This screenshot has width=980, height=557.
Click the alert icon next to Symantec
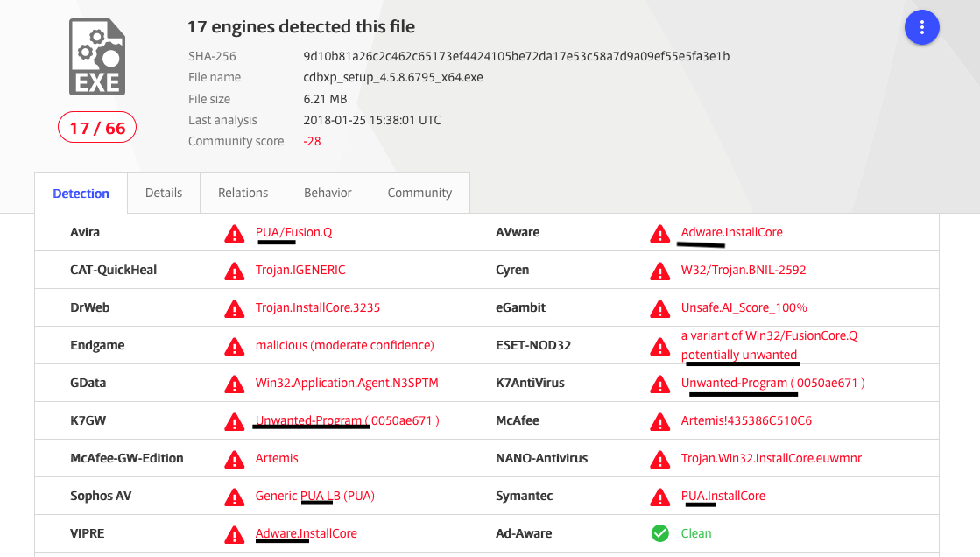click(659, 497)
